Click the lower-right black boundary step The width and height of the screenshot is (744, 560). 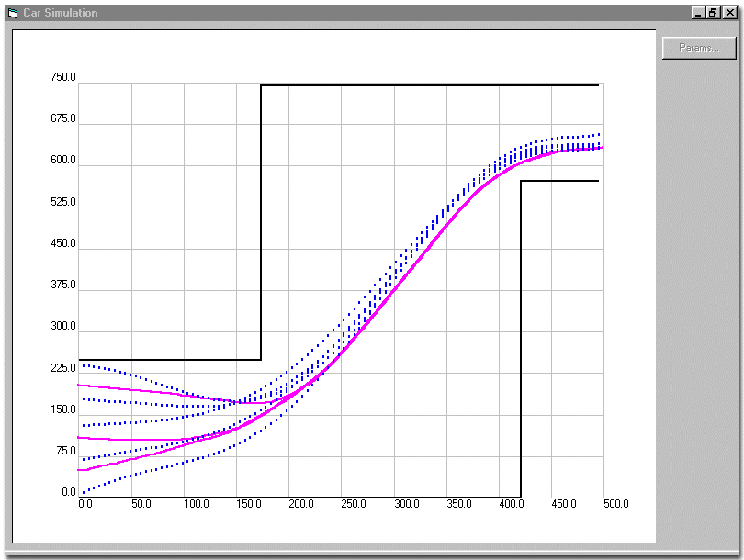[x=521, y=321]
